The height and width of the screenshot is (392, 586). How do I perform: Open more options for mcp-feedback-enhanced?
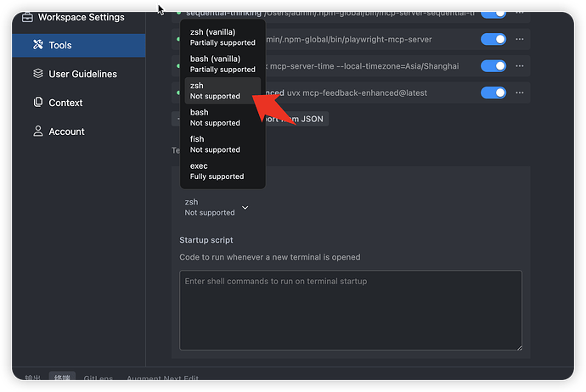520,92
